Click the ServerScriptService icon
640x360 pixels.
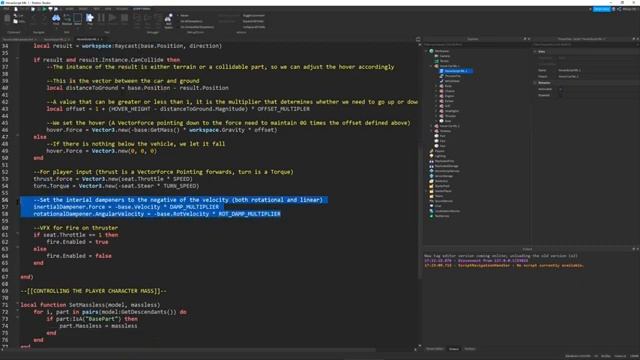pyautogui.click(x=431, y=171)
